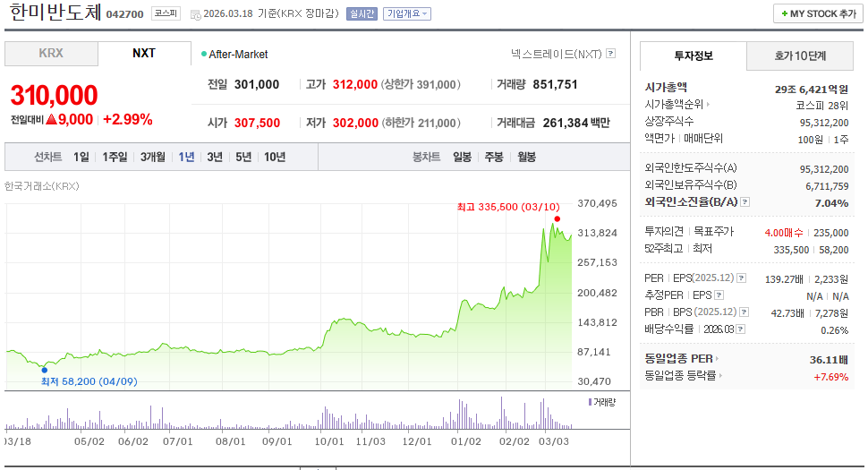This screenshot has width=868, height=470.
Task: Switch to the NXT tab
Action: [x=144, y=53]
